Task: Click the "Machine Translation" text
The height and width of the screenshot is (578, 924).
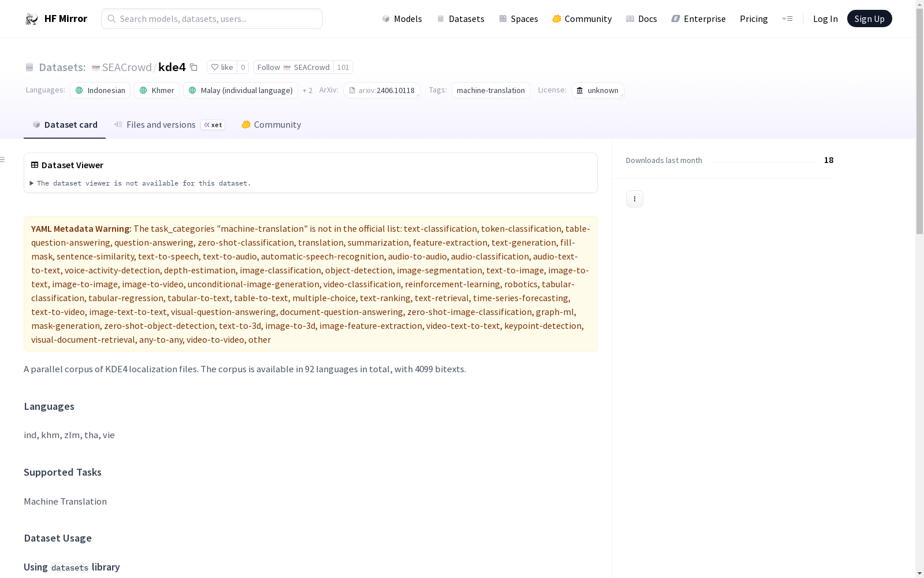Action: coord(65,501)
